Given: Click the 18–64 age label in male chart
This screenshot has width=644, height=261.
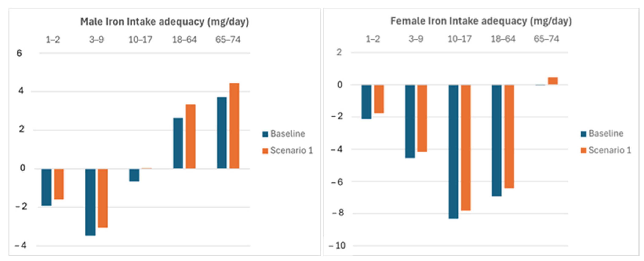Looking at the screenshot, I should click(x=184, y=40).
